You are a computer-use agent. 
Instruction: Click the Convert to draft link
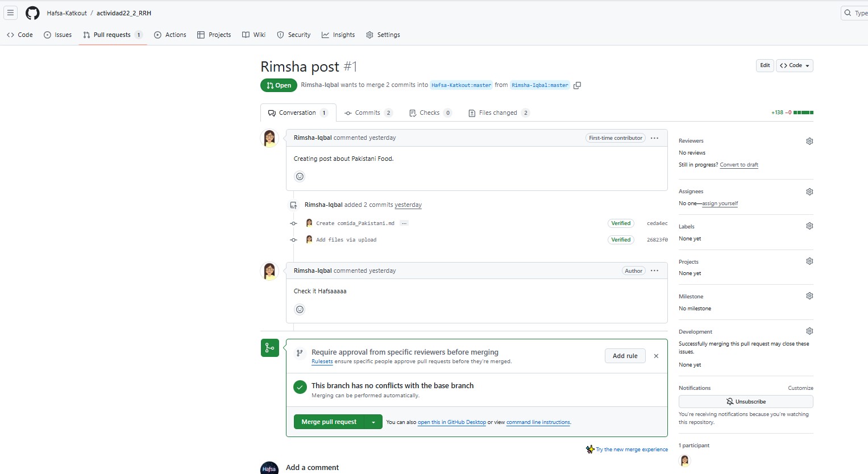738,165
